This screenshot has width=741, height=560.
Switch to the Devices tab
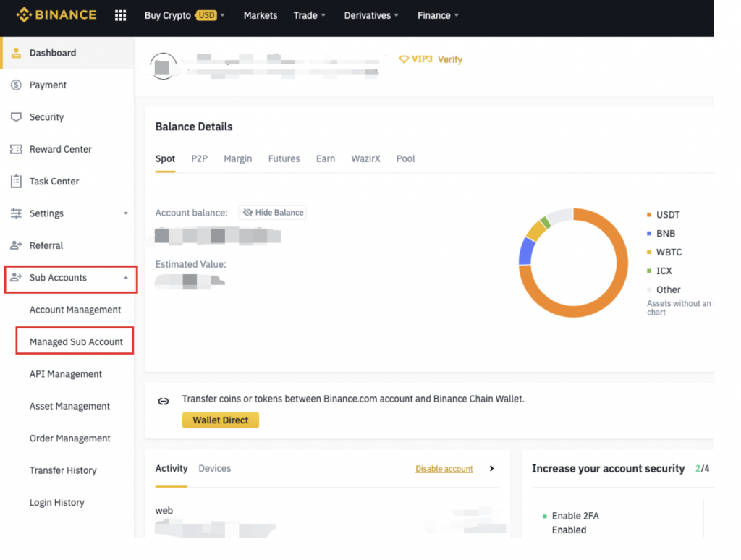(x=214, y=468)
